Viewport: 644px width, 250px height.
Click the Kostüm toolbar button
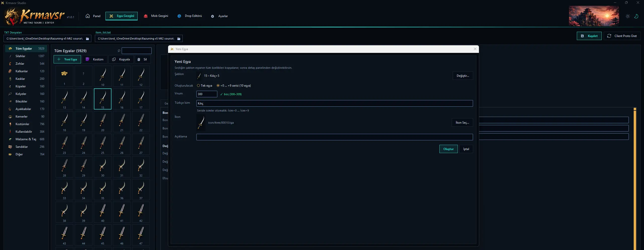[95, 59]
